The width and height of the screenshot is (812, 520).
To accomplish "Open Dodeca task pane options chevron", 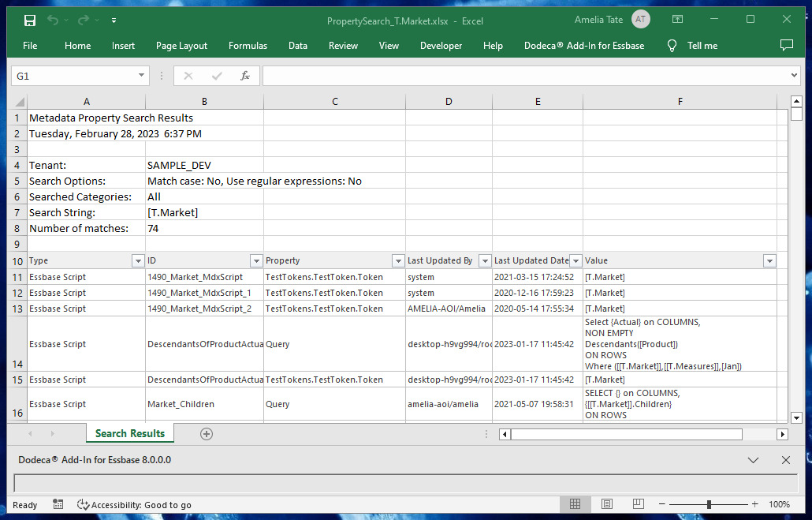I will (753, 460).
